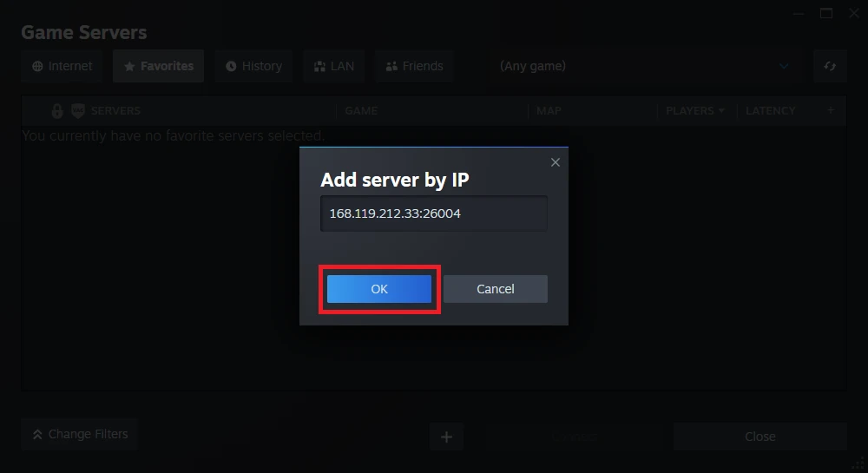This screenshot has height=473, width=868.
Task: Maximize the Game Servers window
Action: 826,13
